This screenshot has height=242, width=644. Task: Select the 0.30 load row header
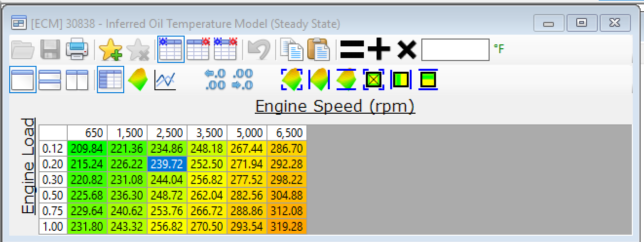(x=53, y=180)
